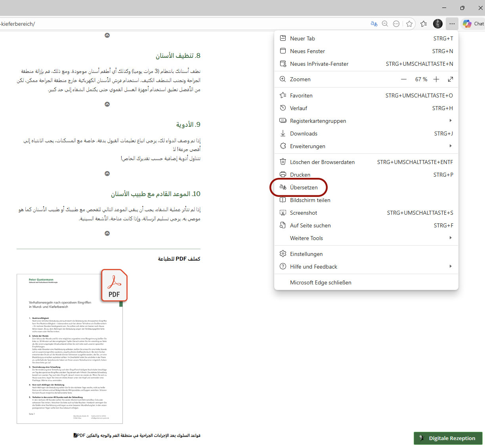The image size is (485, 448).
Task: Click the Bildschirm teilen icon
Action: (283, 200)
